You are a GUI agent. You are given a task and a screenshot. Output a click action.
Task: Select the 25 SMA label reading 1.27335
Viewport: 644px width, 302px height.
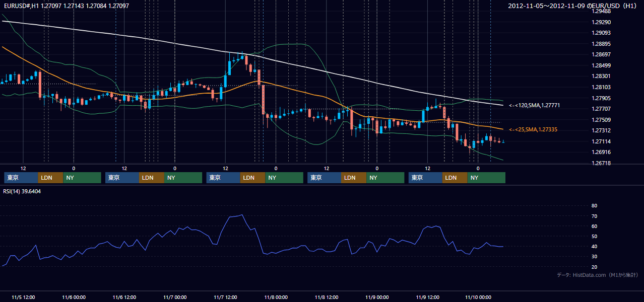[x=533, y=129]
